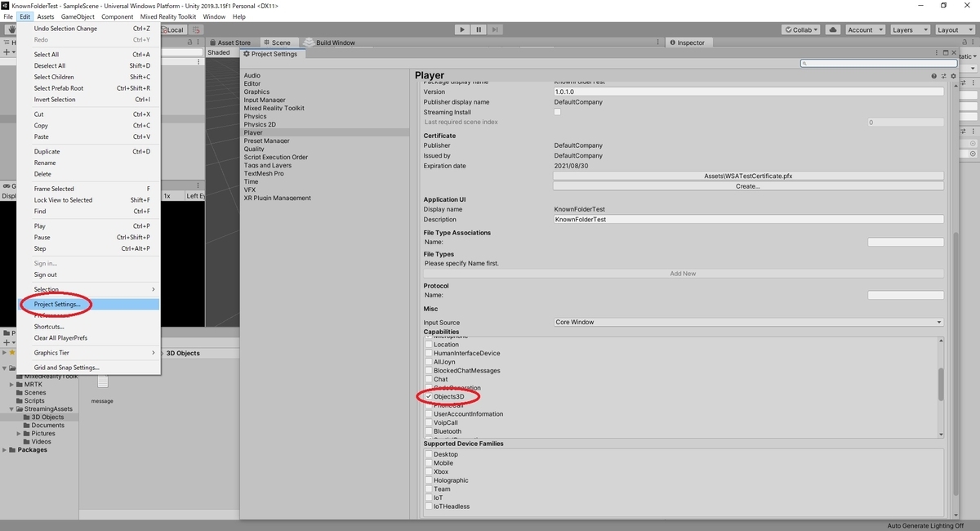This screenshot has height=531, width=980.
Task: Choose Clear All PlayerPrefs
Action: [89, 338]
